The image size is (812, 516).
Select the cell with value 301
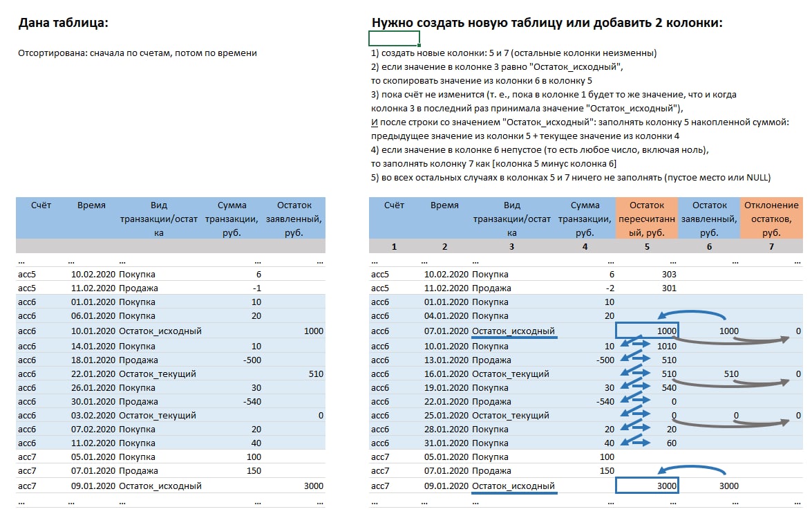tap(647, 288)
